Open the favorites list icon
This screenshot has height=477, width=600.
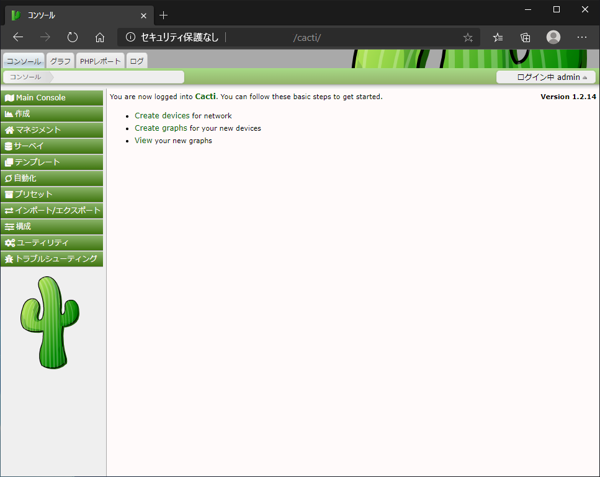498,37
